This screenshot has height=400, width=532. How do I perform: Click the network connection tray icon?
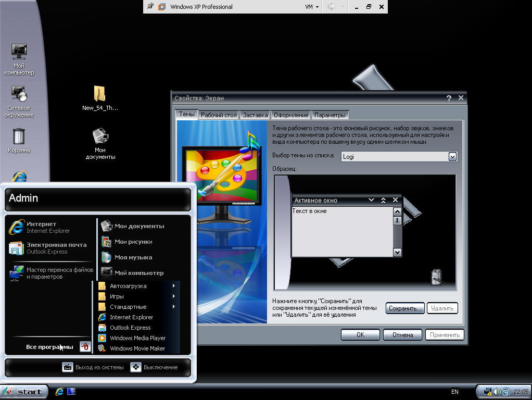tap(488, 392)
